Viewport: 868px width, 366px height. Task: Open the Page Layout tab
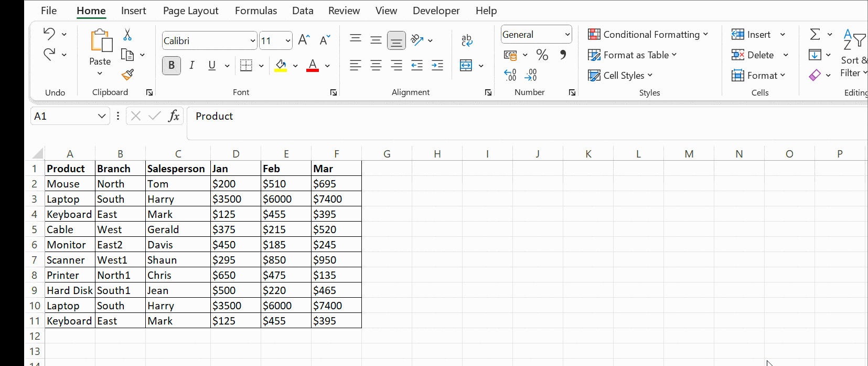(190, 11)
